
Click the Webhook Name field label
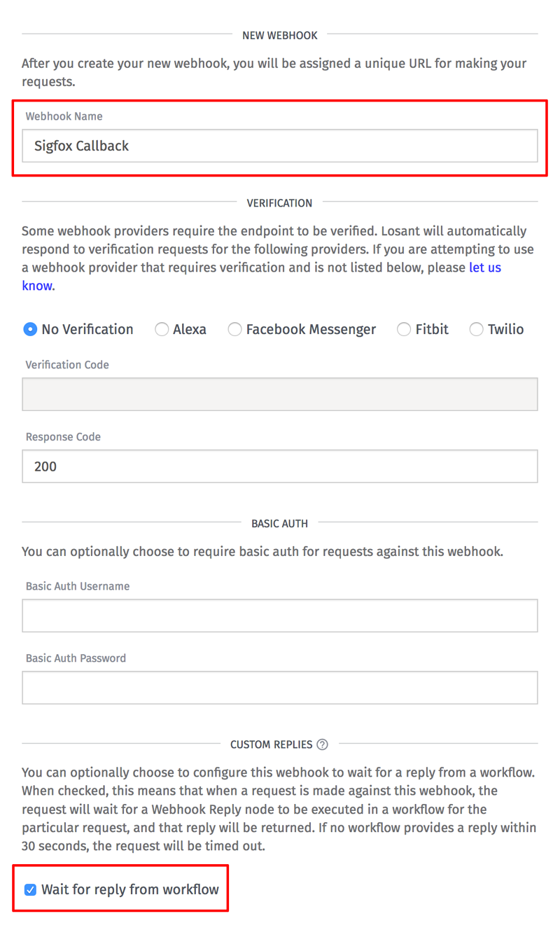[x=64, y=116]
